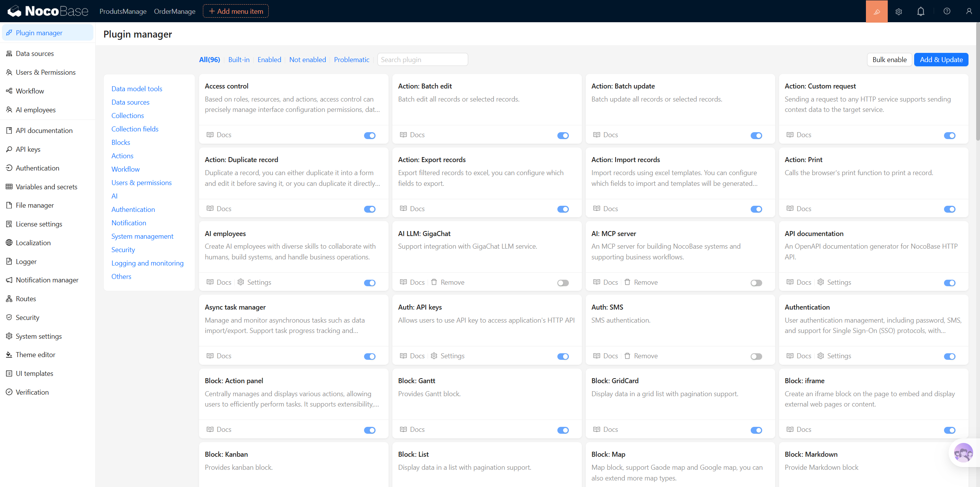Disable the Access control plugin toggle

click(x=369, y=135)
